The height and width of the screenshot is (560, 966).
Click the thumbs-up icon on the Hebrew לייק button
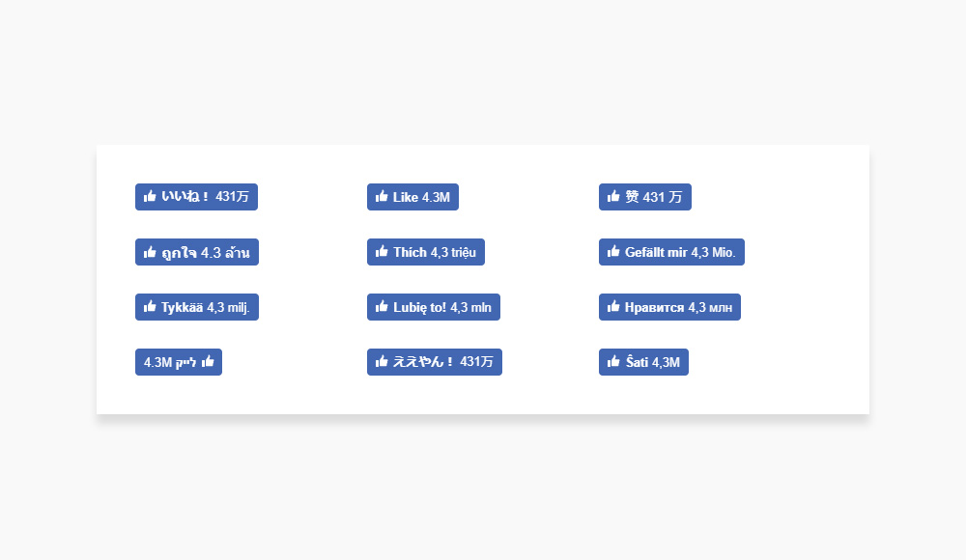tap(208, 362)
